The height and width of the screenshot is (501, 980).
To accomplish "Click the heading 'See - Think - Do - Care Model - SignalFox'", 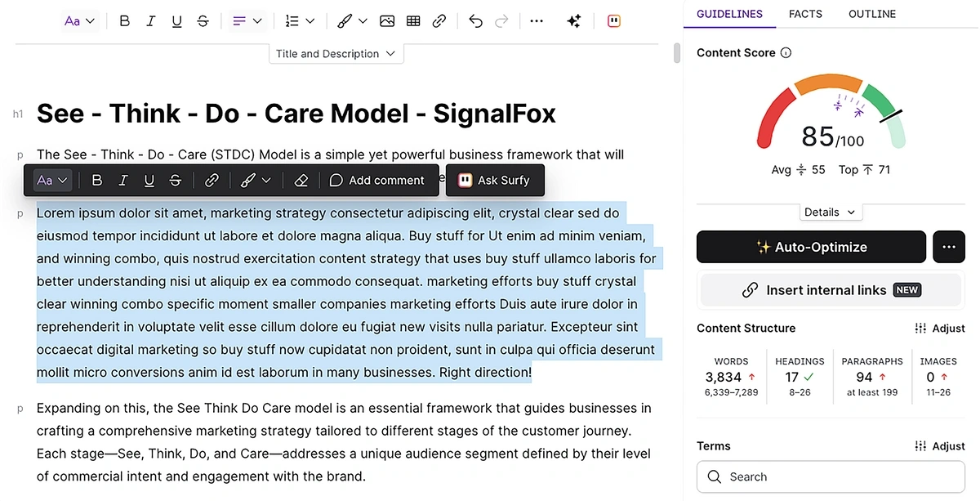I will click(x=296, y=114).
